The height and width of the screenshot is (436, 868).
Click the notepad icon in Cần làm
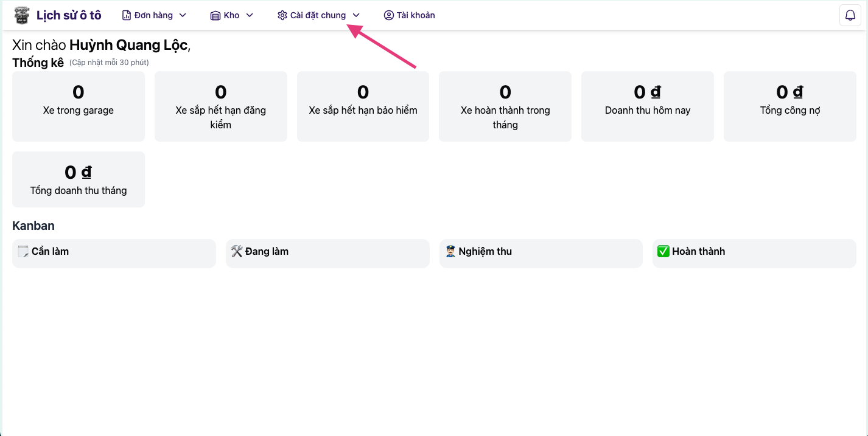pos(23,252)
